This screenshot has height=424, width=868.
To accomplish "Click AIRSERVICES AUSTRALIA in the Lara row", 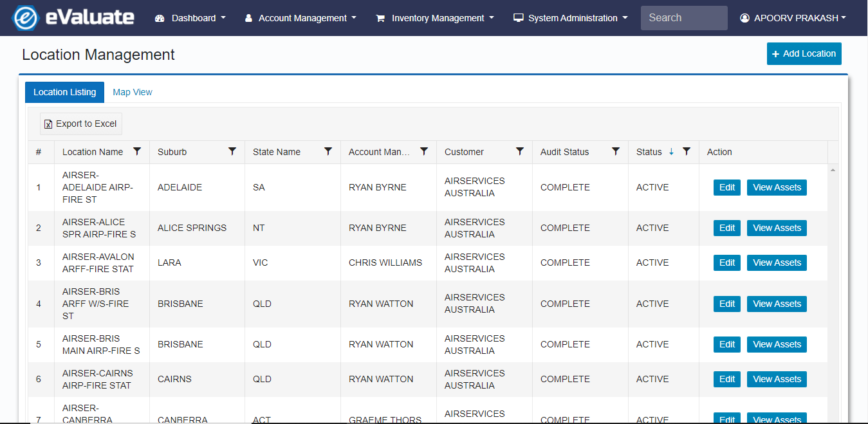I will click(x=475, y=263).
